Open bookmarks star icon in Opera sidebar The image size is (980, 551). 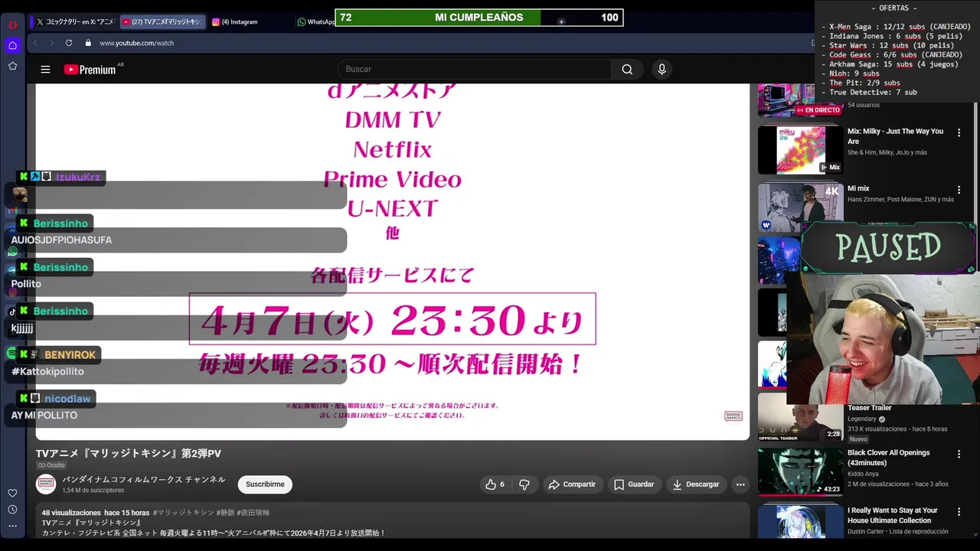pyautogui.click(x=12, y=66)
